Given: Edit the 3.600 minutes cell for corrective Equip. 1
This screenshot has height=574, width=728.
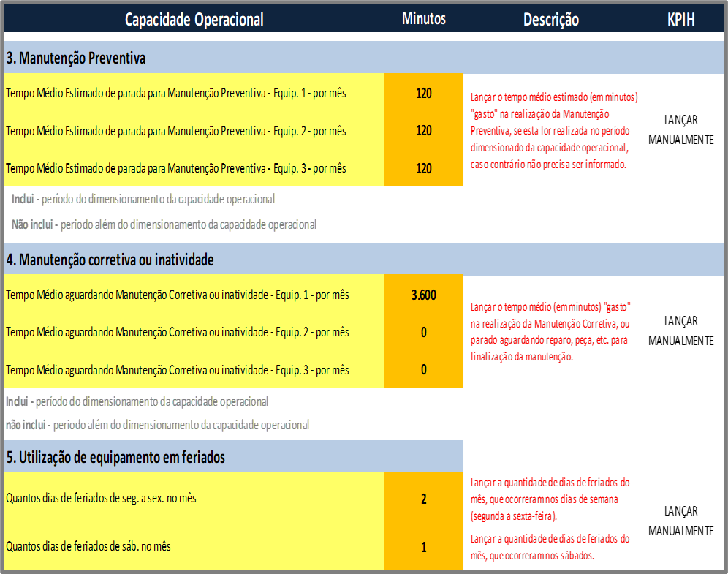Looking at the screenshot, I should pos(423,295).
